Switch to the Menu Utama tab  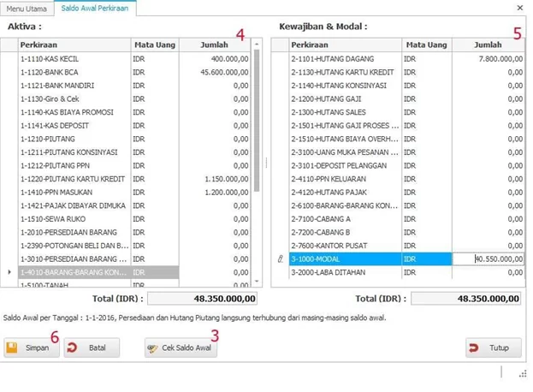click(x=27, y=8)
